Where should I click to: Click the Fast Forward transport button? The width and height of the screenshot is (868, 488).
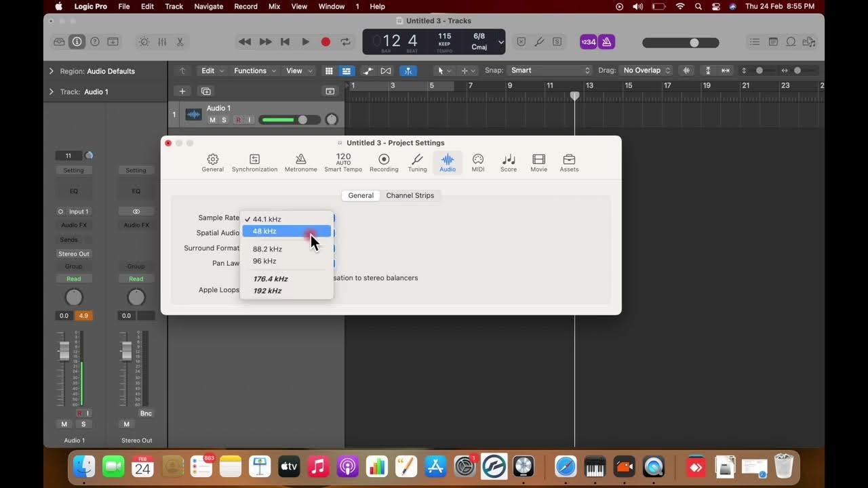pyautogui.click(x=265, y=42)
